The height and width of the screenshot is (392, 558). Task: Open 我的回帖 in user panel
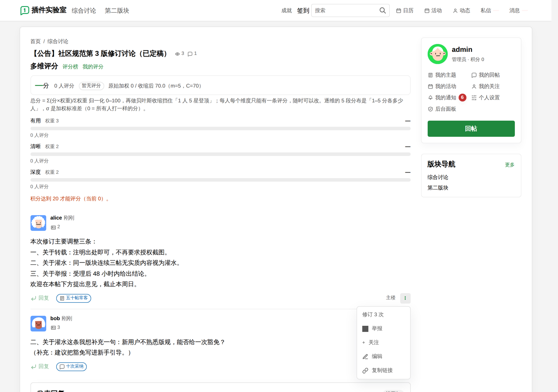coord(486,75)
